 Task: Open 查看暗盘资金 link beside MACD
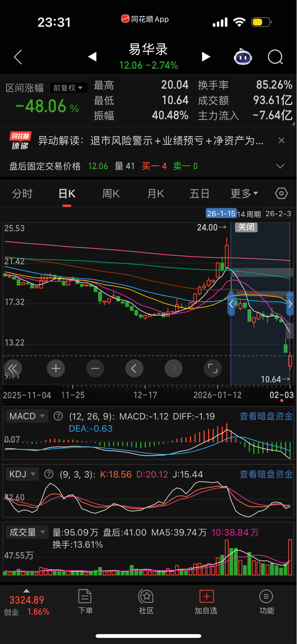click(266, 416)
